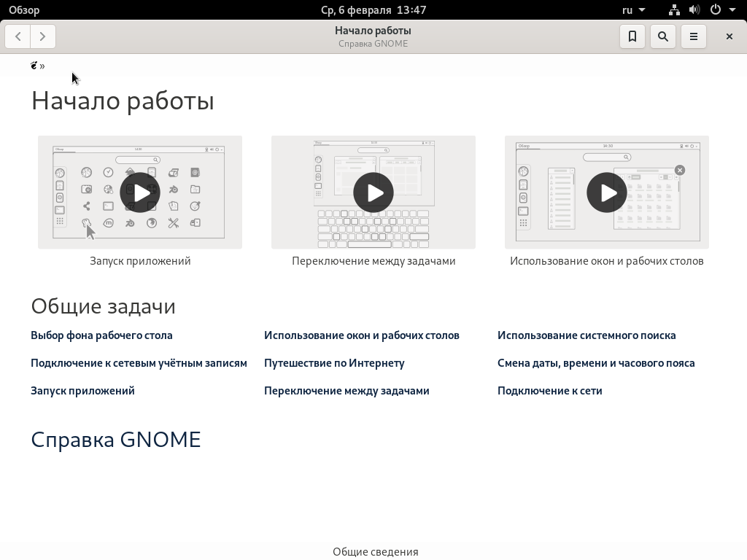
Task: Click the network status icon in top bar
Action: click(x=674, y=10)
